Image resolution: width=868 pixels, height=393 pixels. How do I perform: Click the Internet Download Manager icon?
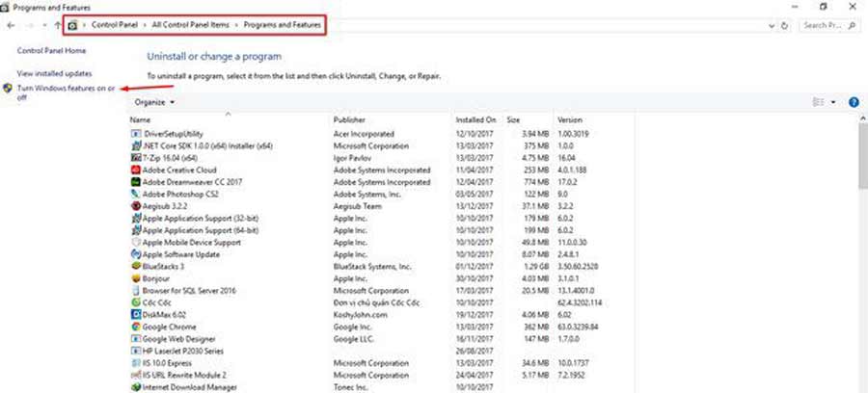click(x=134, y=387)
